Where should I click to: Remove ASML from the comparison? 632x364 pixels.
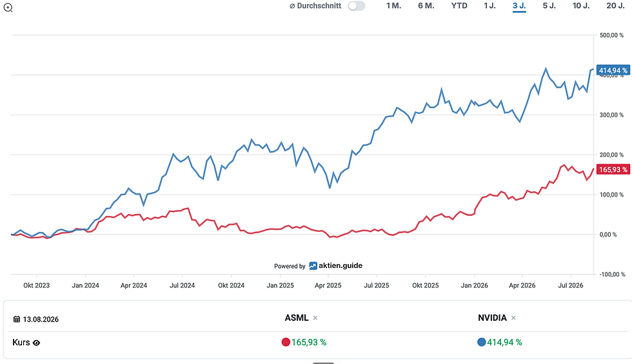(315, 318)
